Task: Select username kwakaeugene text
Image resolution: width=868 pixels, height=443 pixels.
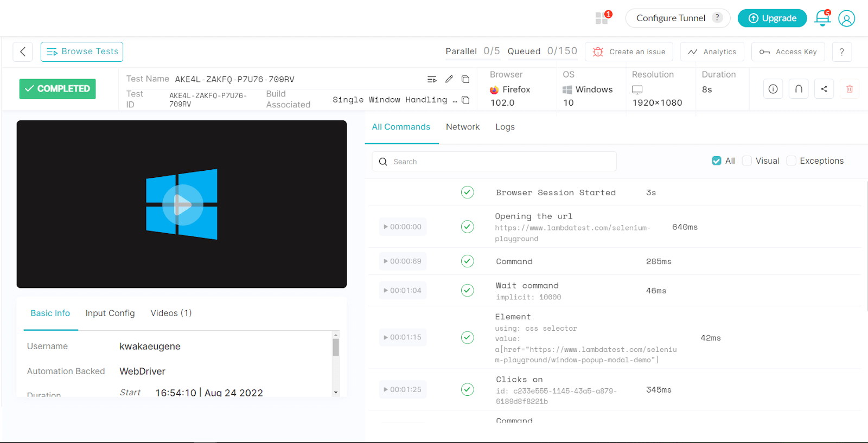Action: 150,346
